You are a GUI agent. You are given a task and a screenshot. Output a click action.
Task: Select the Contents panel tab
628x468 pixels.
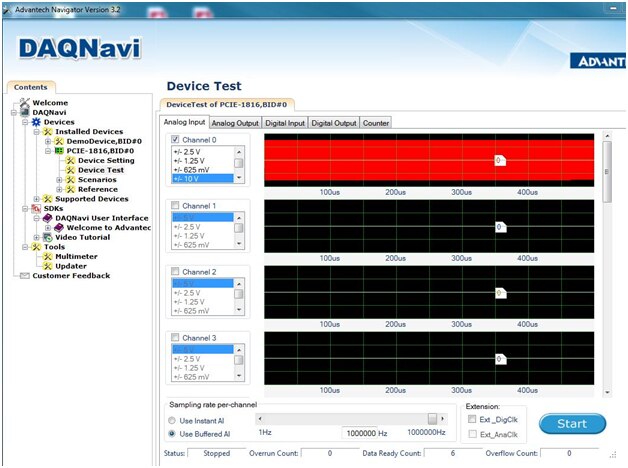[x=31, y=87]
